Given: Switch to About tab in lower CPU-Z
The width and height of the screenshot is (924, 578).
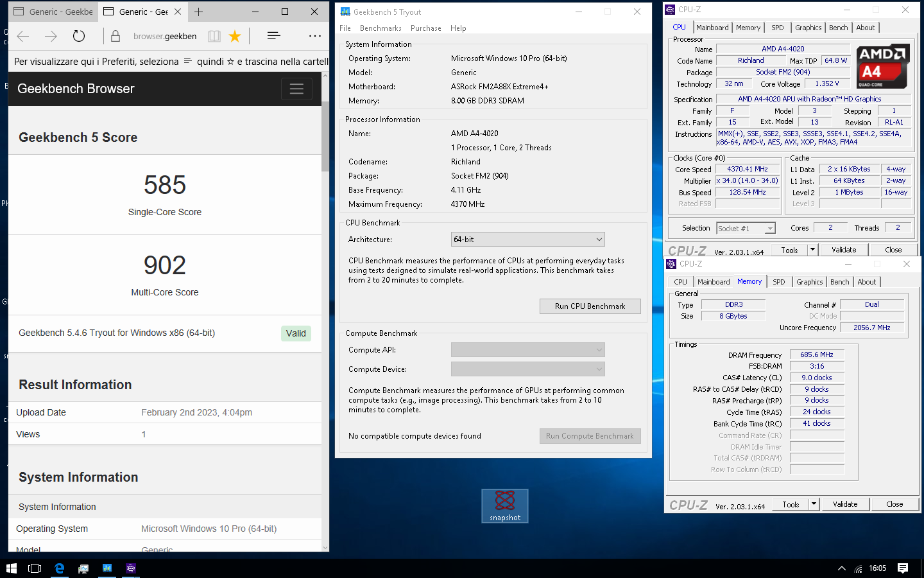Looking at the screenshot, I should (x=867, y=282).
